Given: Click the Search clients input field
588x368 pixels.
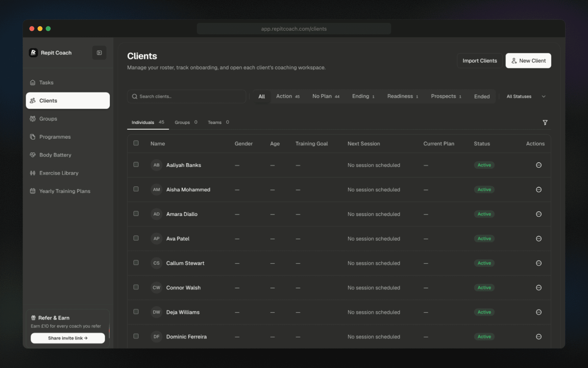Looking at the screenshot, I should [x=187, y=97].
